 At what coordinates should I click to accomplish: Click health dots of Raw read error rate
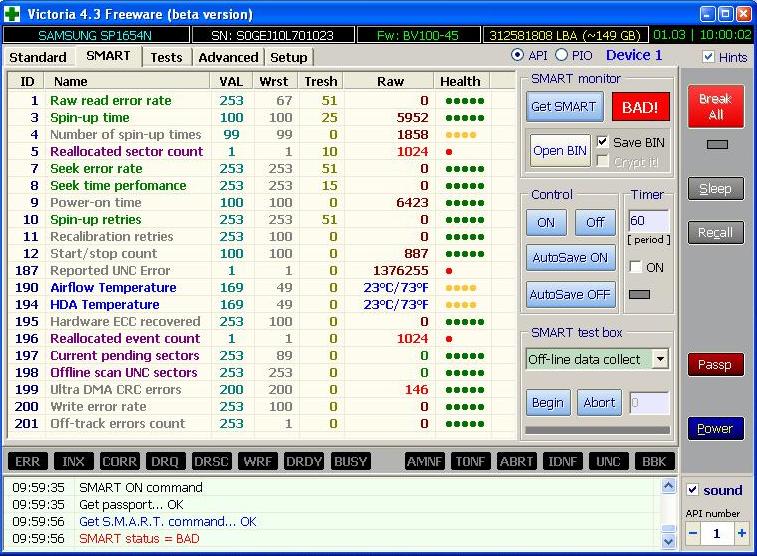pos(464,101)
